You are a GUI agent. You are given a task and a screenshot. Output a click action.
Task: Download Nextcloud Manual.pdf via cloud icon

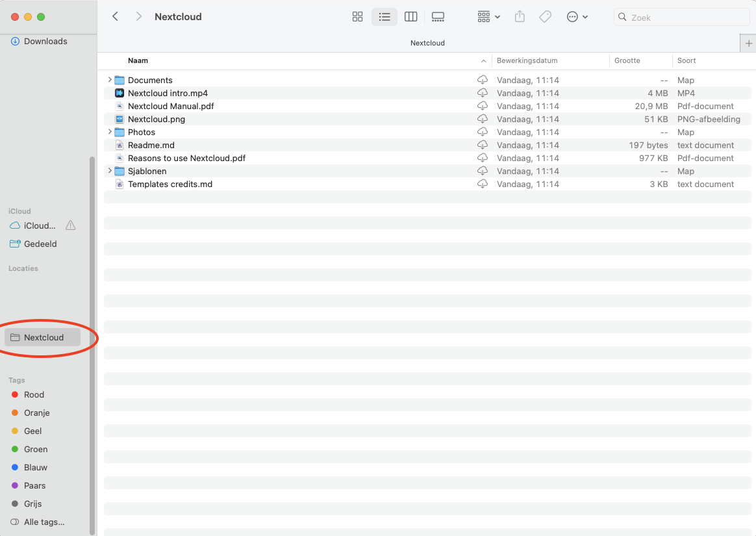(483, 106)
